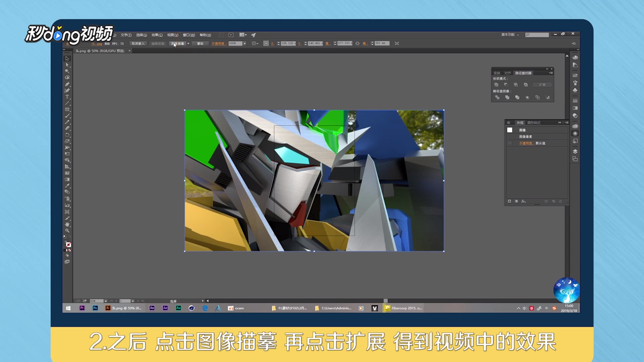Select the Zoom magnifier tool

pyautogui.click(x=67, y=231)
